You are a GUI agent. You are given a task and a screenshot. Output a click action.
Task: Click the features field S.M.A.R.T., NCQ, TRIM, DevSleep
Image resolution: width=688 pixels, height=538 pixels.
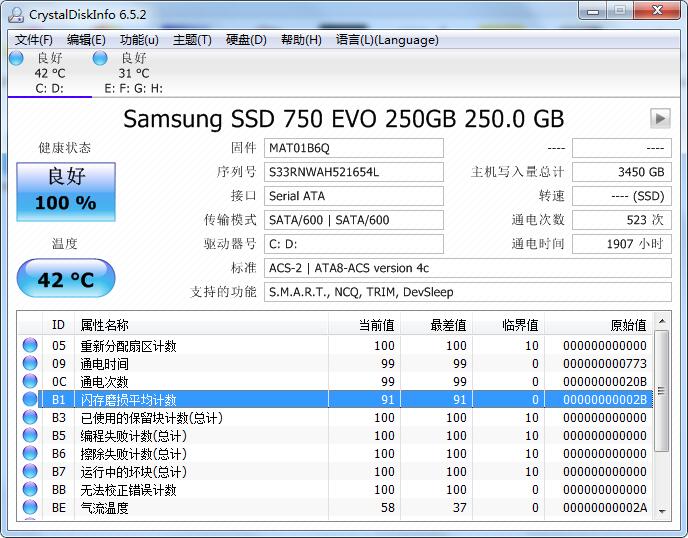(x=468, y=292)
